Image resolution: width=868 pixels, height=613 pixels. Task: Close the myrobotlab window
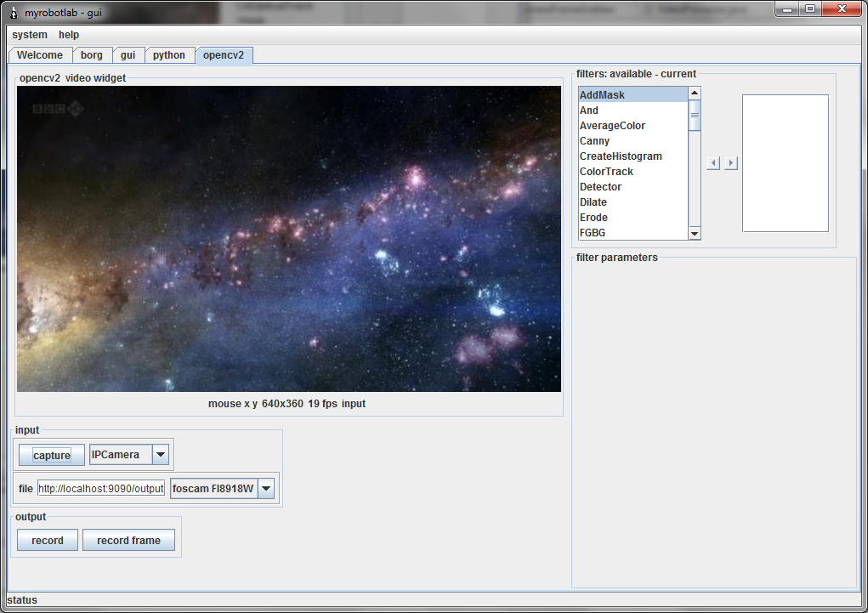tap(842, 9)
